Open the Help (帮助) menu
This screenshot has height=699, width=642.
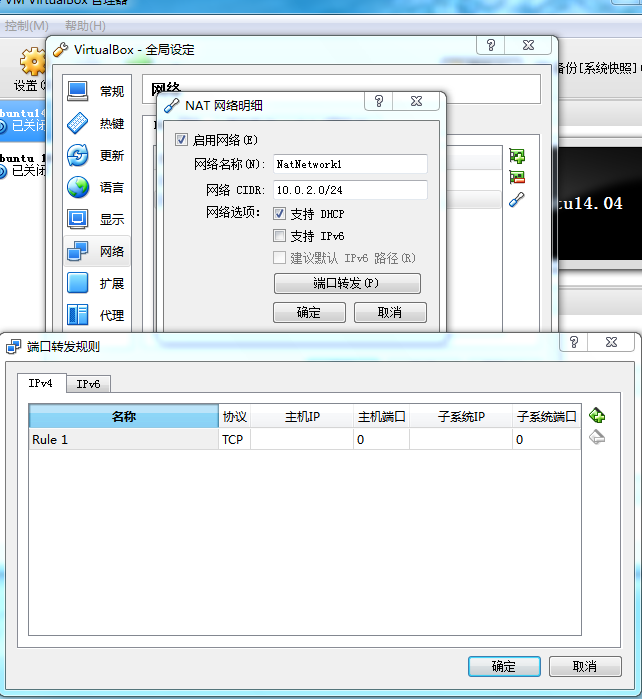(x=85, y=25)
